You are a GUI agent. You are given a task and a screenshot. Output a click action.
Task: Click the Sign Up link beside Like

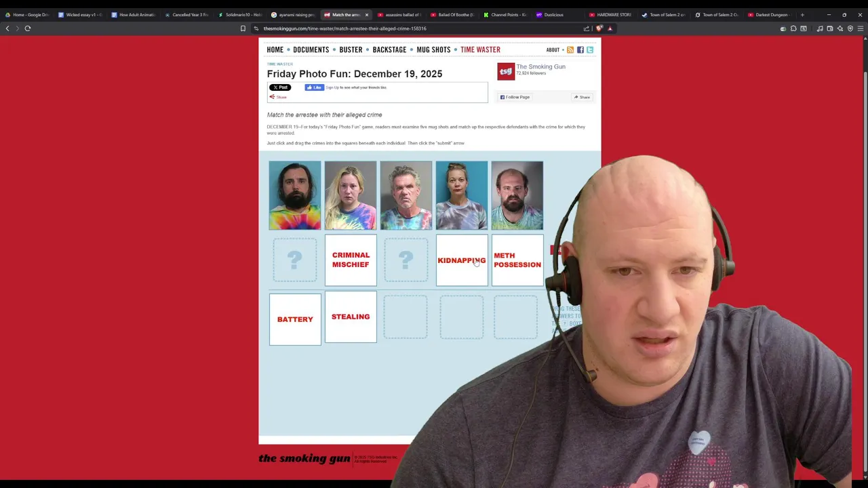coord(332,87)
